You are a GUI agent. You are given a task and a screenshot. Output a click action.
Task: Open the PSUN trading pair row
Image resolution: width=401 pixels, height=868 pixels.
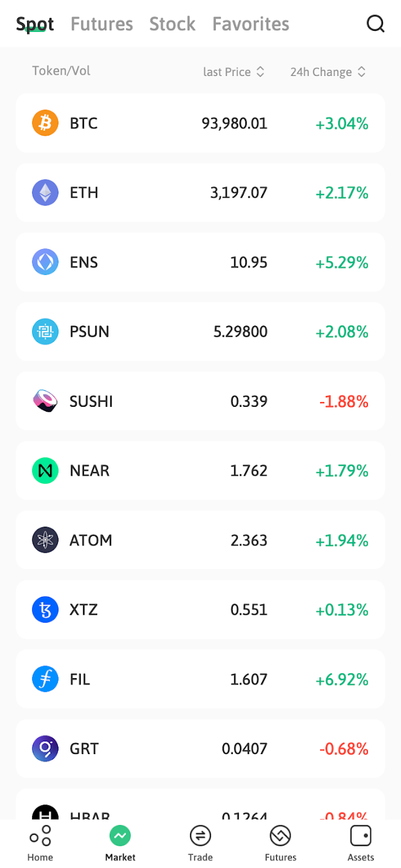(200, 332)
